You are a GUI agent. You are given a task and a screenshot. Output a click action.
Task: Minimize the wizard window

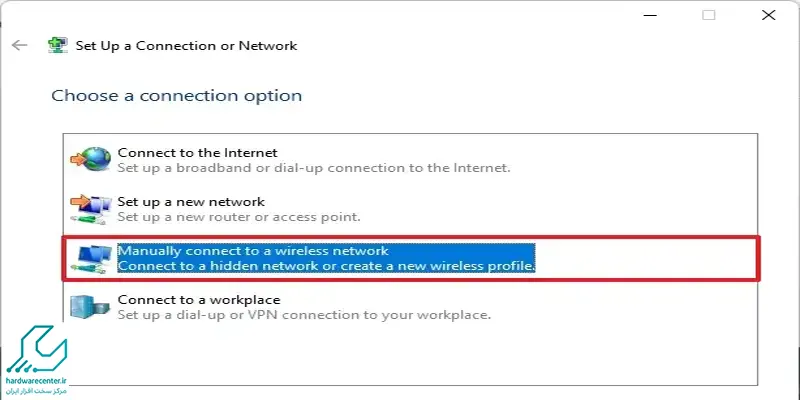click(649, 15)
